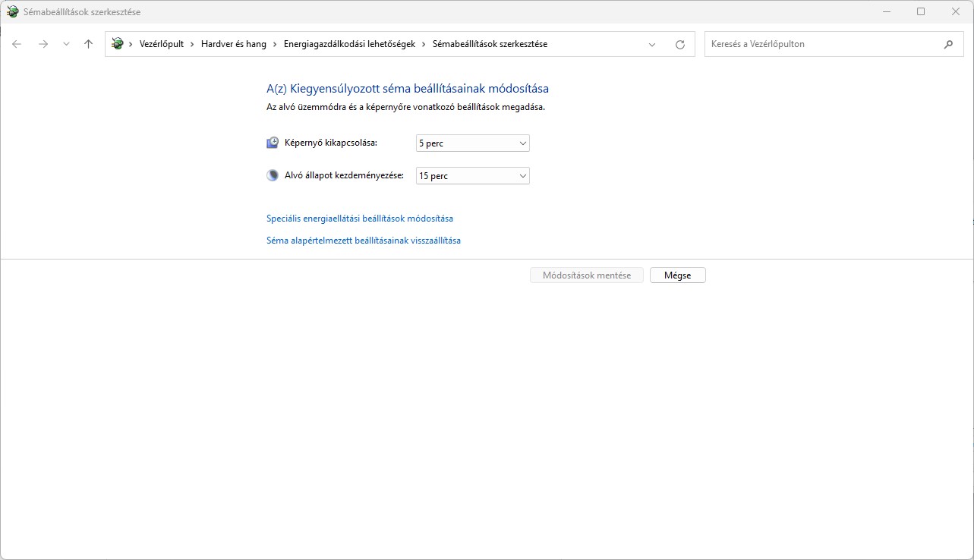The width and height of the screenshot is (974, 560).
Task: Click the magnifier icon in the search box
Action: (x=948, y=44)
